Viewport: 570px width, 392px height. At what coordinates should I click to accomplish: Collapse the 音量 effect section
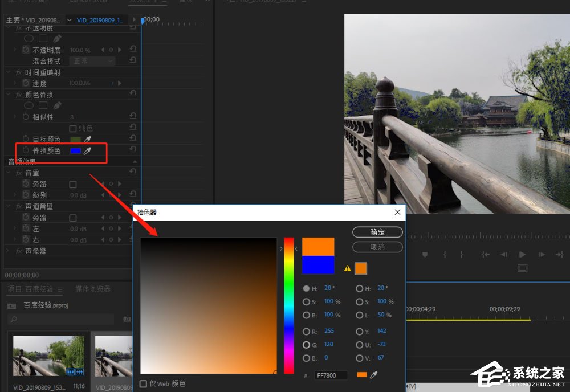click(9, 173)
